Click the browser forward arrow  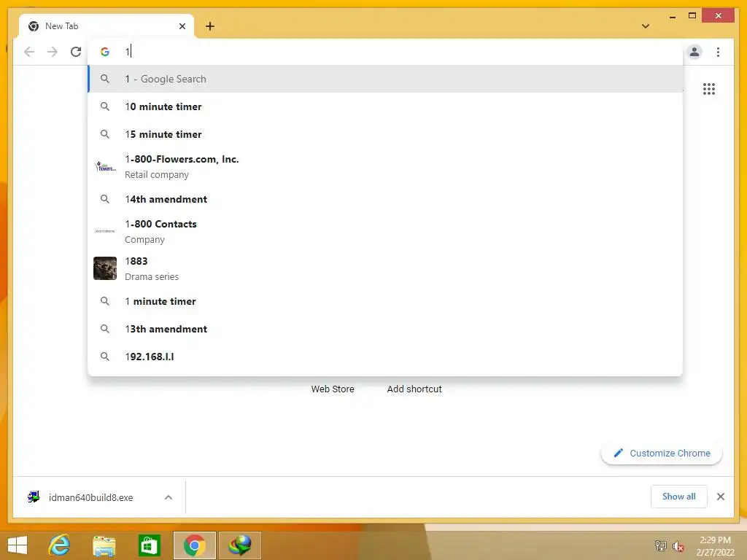pyautogui.click(x=53, y=52)
